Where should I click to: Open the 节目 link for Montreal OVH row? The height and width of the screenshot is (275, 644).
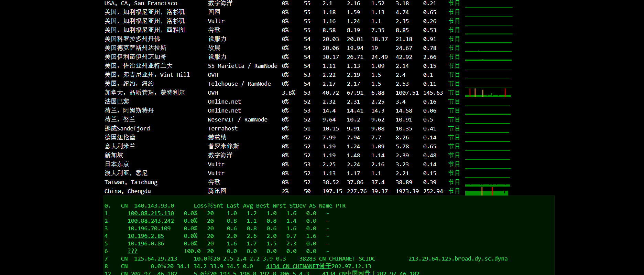pos(454,93)
